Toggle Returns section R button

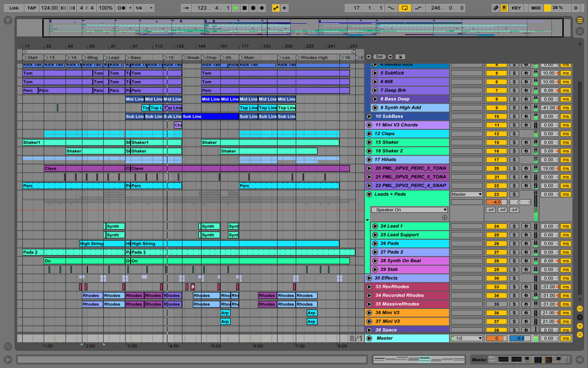click(x=580, y=317)
